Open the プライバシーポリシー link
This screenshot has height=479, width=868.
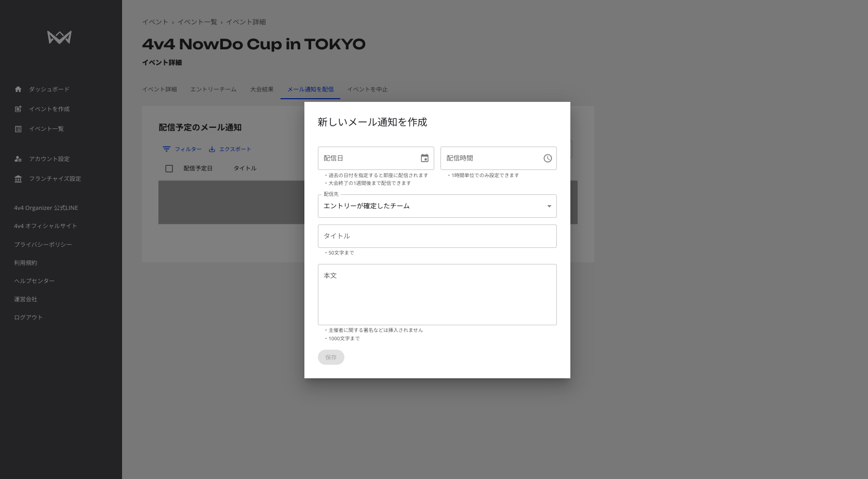coord(43,245)
